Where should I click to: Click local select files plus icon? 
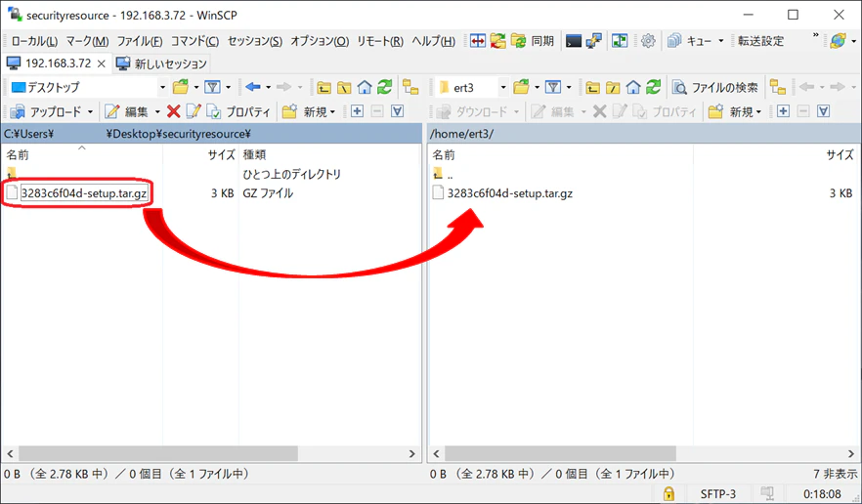click(x=358, y=111)
